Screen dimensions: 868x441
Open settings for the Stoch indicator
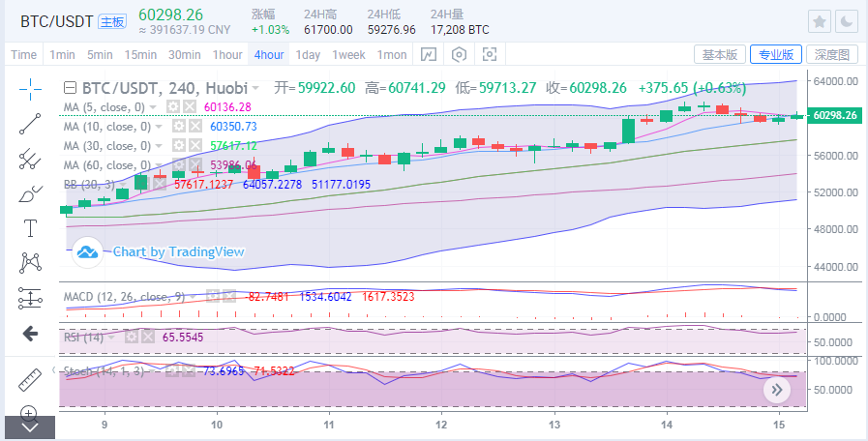tap(172, 370)
